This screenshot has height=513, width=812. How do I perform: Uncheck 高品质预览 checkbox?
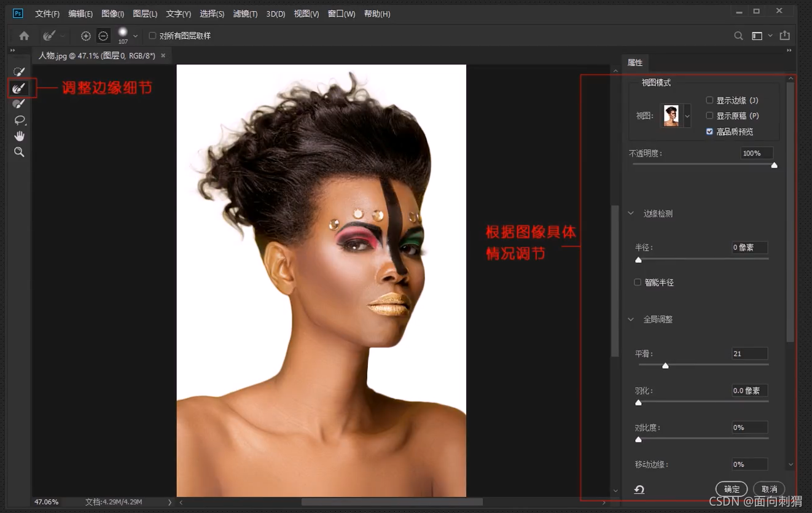[x=709, y=131]
